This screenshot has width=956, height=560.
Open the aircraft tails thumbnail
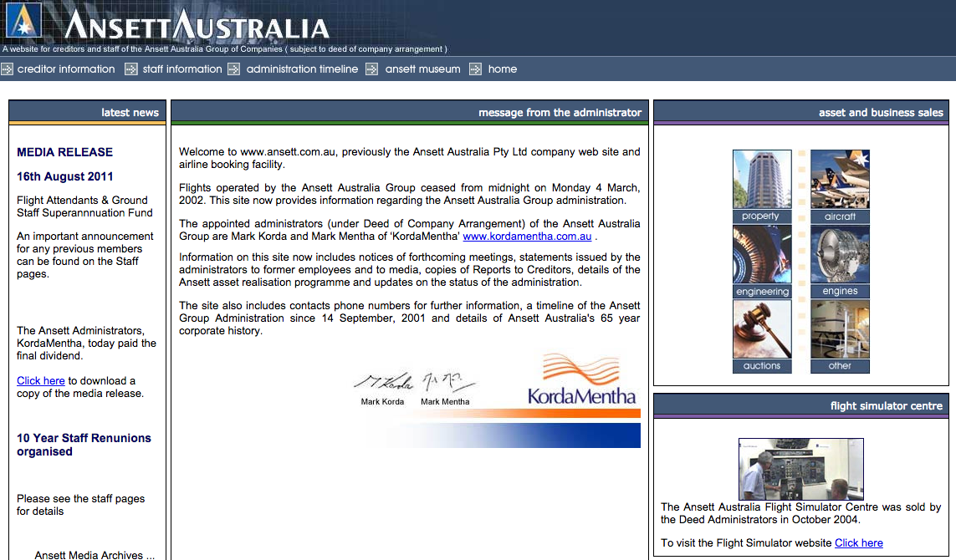[840, 179]
